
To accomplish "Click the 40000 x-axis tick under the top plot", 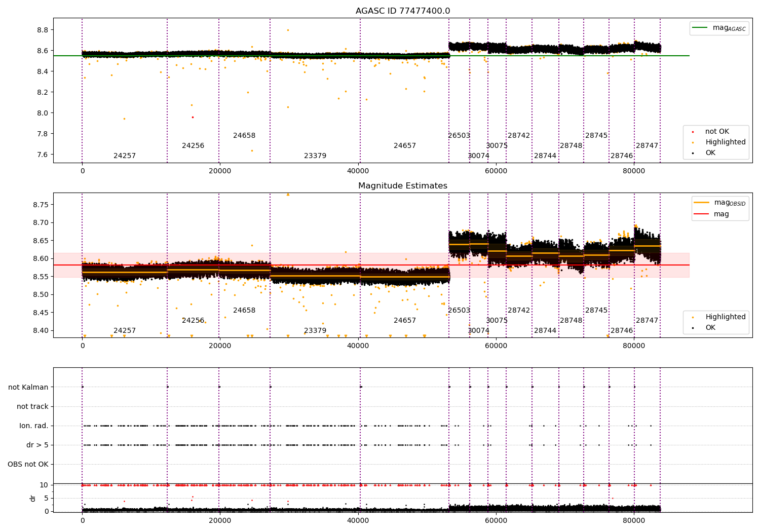I will point(358,171).
